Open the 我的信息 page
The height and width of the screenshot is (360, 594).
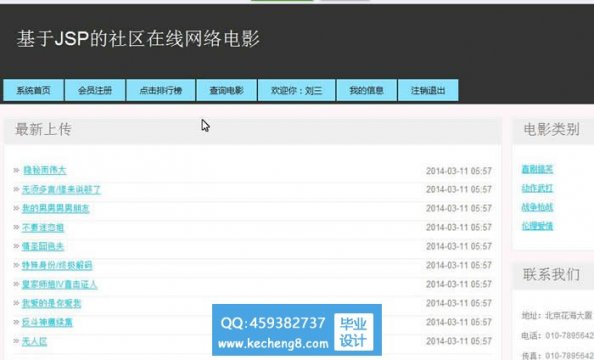[366, 90]
